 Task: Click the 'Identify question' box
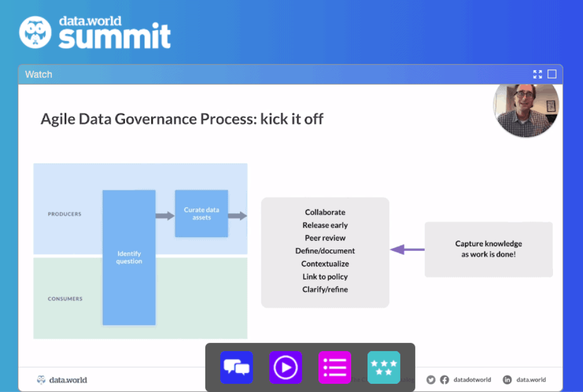point(129,258)
